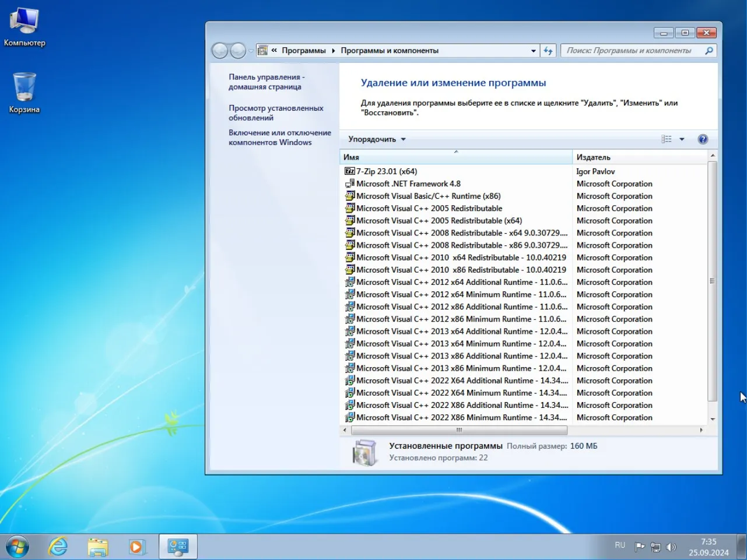Open Включение или отключение компонентов Windows
Screen dimensions: 747x560
[280, 138]
